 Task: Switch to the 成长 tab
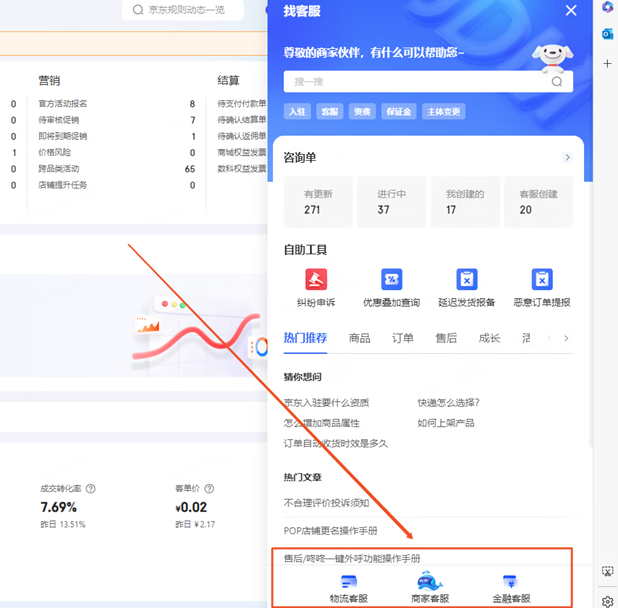[x=489, y=338]
